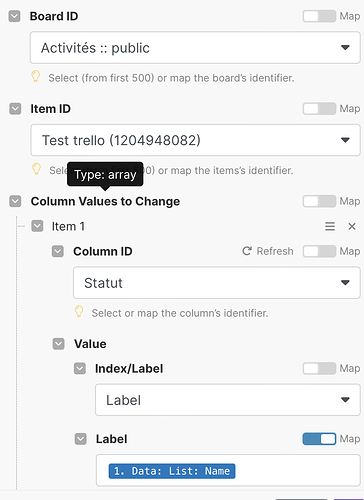This screenshot has width=364, height=500.
Task: Toggle Map for Column Values to Change
Action: click(x=319, y=201)
